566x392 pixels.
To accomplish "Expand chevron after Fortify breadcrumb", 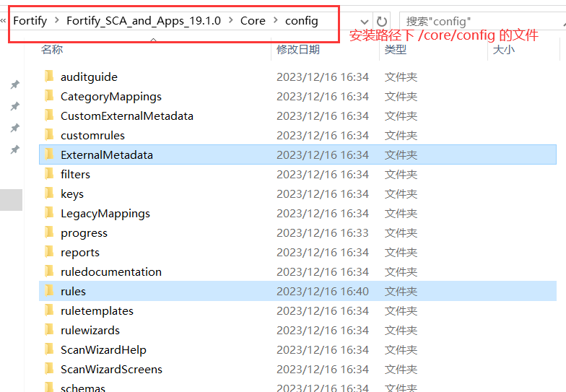I will (x=56, y=20).
